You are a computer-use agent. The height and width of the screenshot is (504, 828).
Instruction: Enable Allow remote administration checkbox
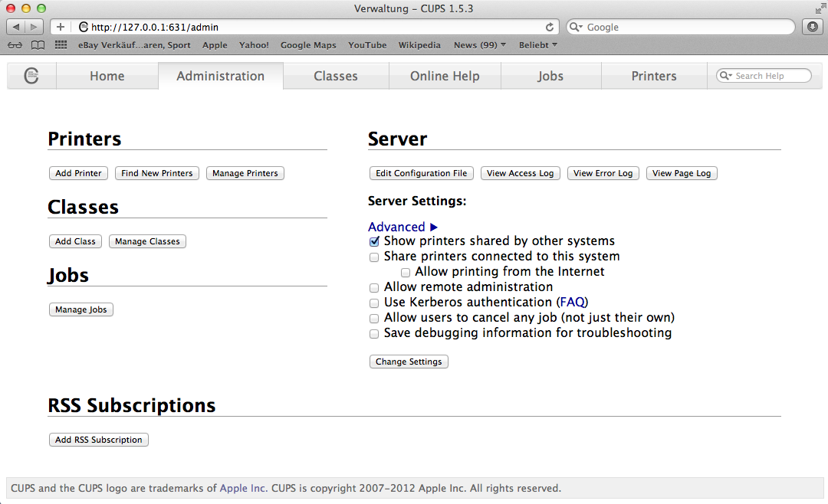pyautogui.click(x=374, y=288)
